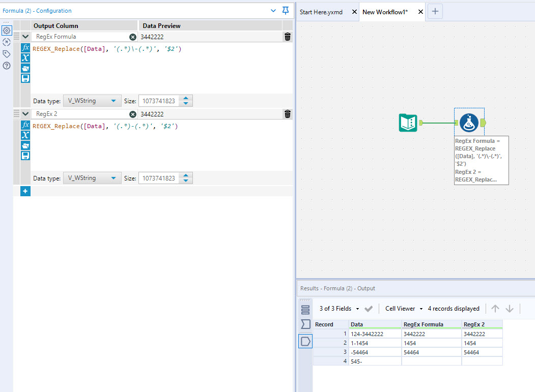
Task: Open a new workflow tab with plus
Action: [x=435, y=12]
